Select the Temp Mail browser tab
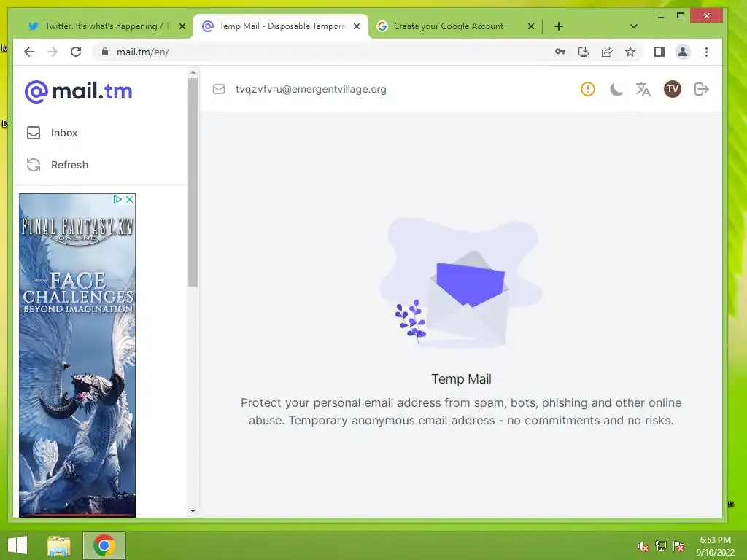 (x=281, y=26)
